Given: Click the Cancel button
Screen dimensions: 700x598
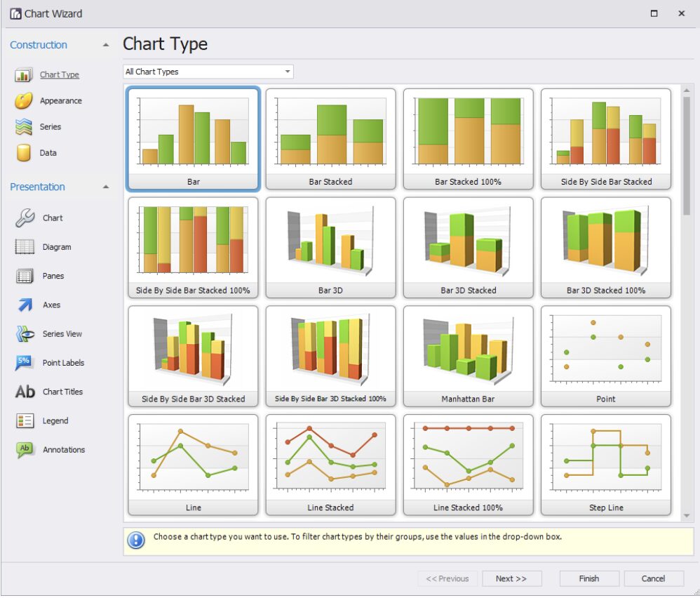Looking at the screenshot, I should [x=653, y=578].
